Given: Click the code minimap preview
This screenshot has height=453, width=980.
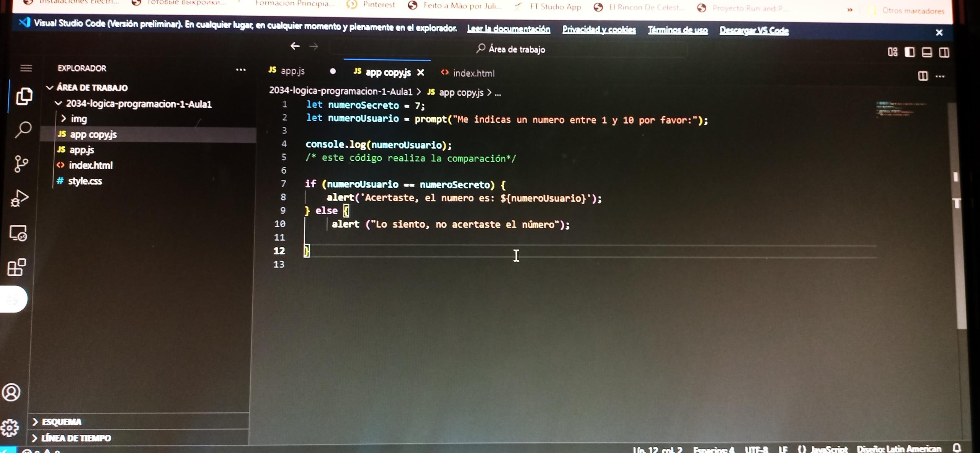Looking at the screenshot, I should (900, 109).
